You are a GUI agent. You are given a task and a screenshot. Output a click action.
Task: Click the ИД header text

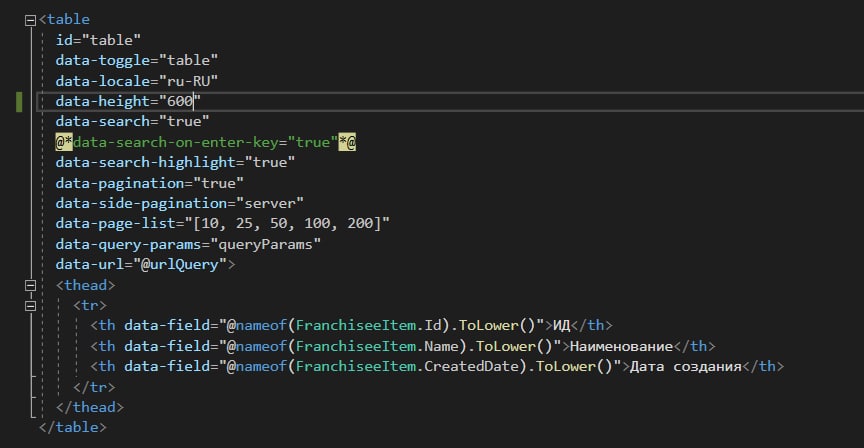click(x=561, y=326)
